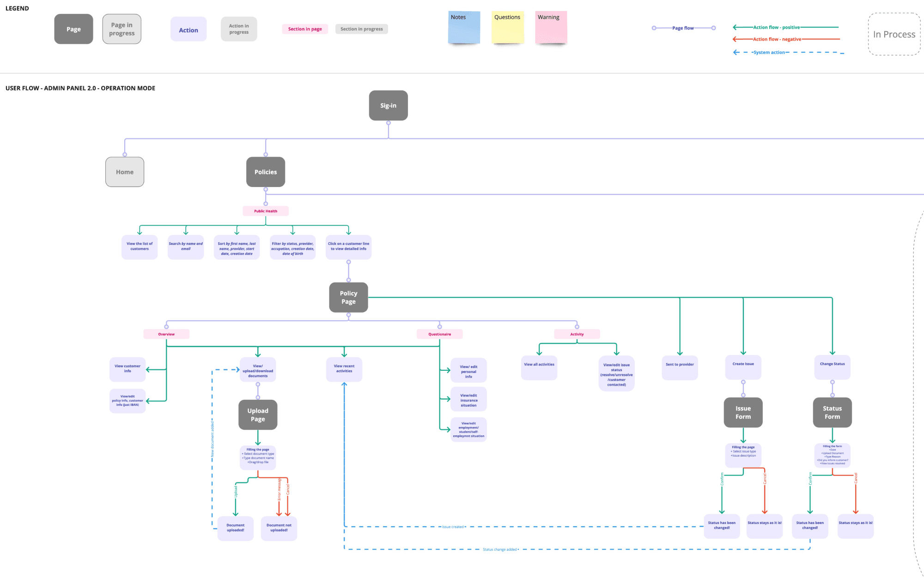924x578 pixels.
Task: Click the Change Status action box
Action: (832, 367)
